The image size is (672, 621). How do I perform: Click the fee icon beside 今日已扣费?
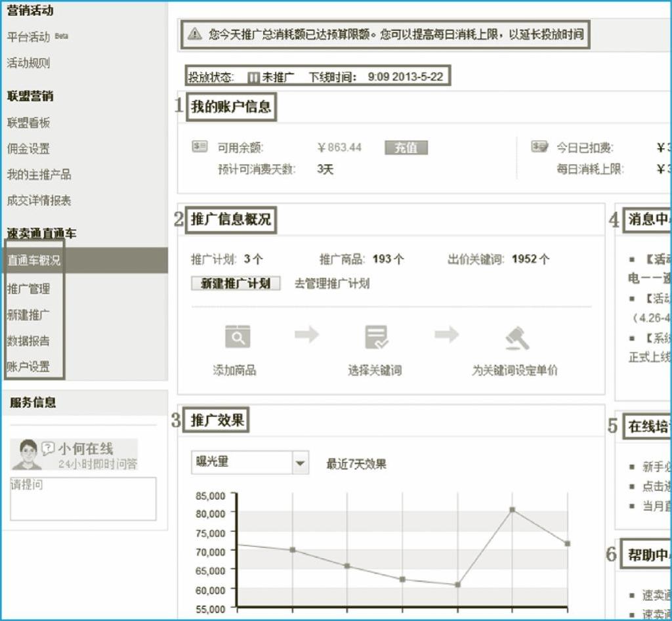click(539, 146)
